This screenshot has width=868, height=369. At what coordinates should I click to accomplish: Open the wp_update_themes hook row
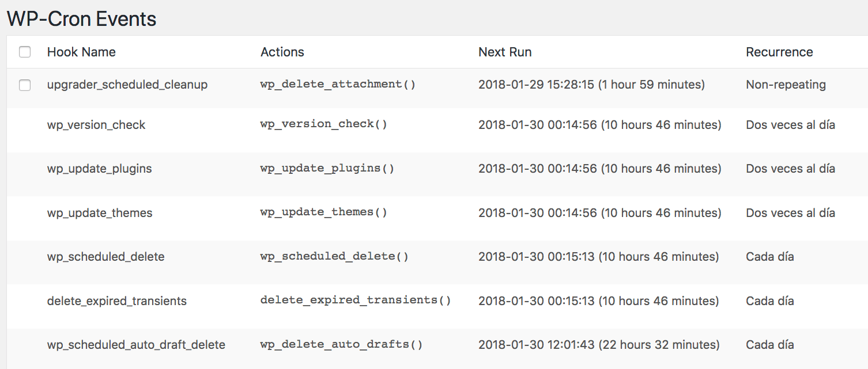(100, 212)
